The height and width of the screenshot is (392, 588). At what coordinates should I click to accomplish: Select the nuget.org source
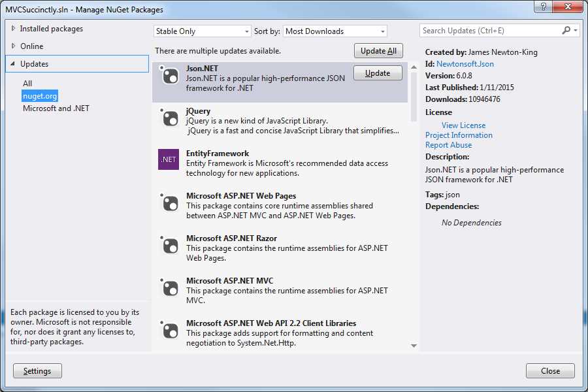[40, 96]
